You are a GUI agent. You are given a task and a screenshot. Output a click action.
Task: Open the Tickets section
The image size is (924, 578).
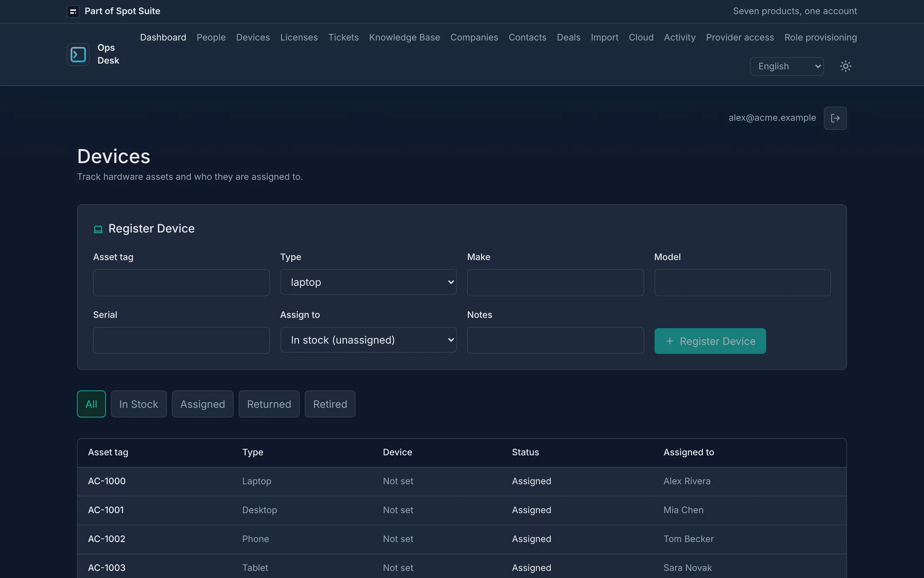(x=343, y=37)
